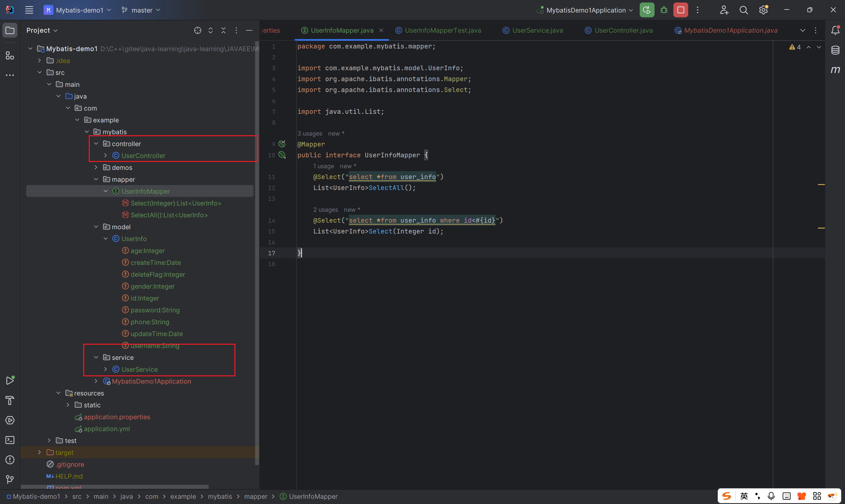Screen dimensions: 845x504
Task: Expand the .idea folder
Action: coord(40,60)
